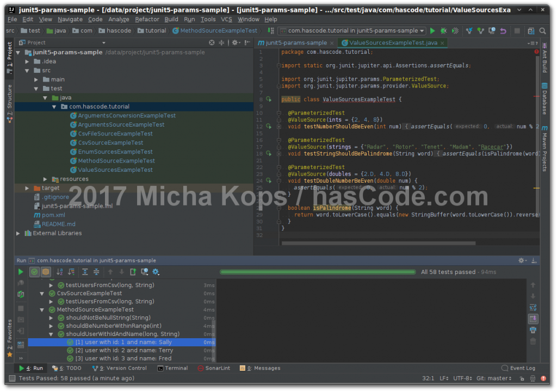Sort test results alphabetically

tap(60, 272)
